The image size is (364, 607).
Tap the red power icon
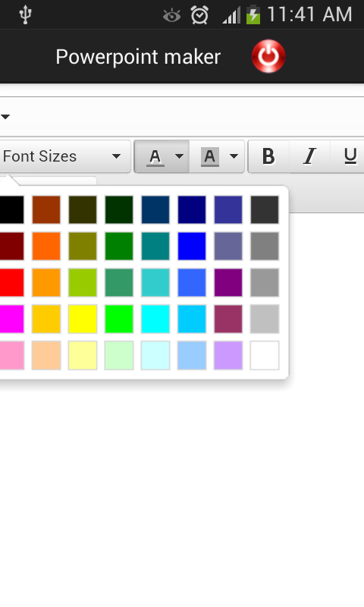(x=268, y=56)
